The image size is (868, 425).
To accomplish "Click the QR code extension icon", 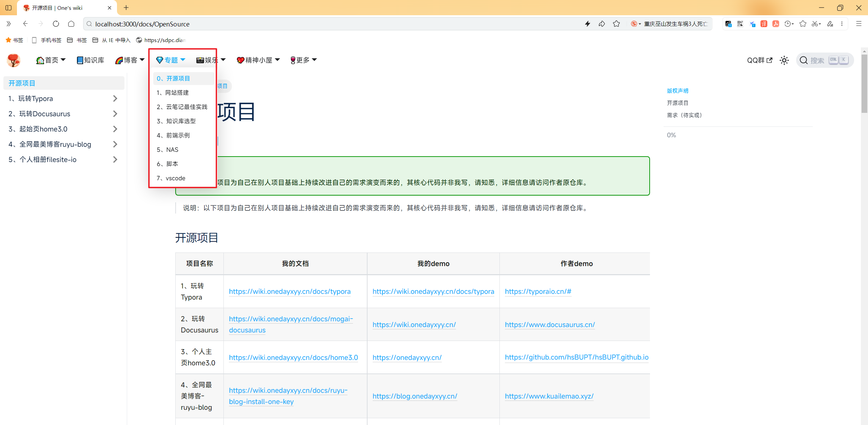I will 740,24.
